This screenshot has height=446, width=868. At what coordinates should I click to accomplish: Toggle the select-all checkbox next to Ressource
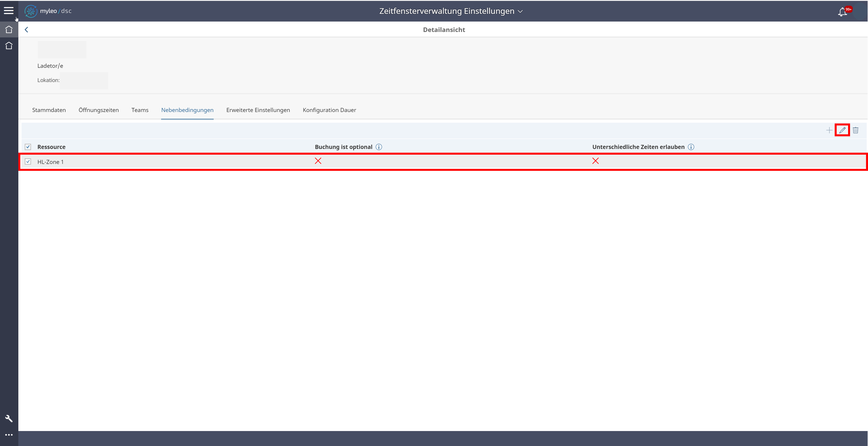click(28, 147)
